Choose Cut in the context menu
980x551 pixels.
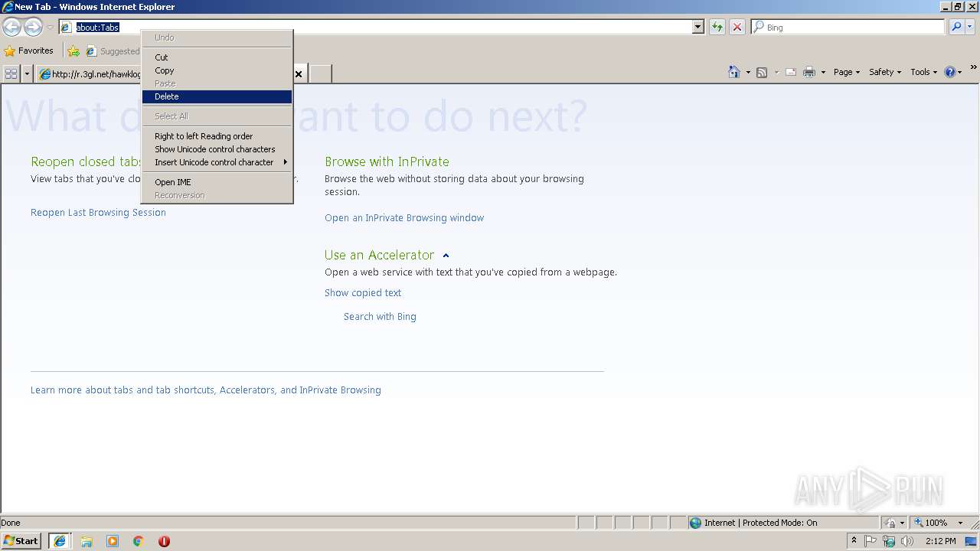coord(217,57)
